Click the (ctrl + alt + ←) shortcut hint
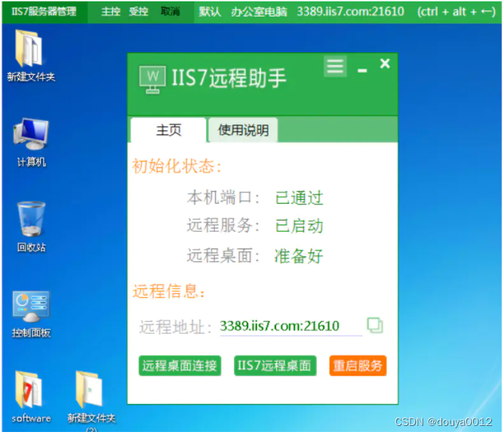The height and width of the screenshot is (435, 504). click(456, 11)
